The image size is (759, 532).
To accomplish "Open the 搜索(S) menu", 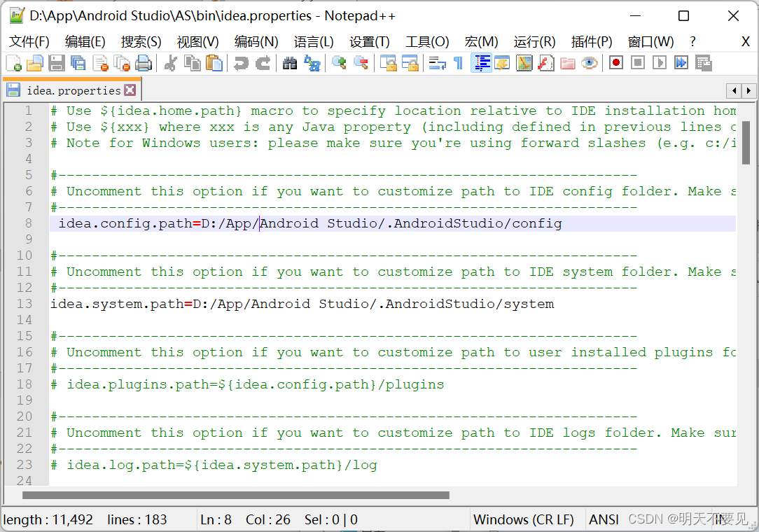I will [x=141, y=42].
